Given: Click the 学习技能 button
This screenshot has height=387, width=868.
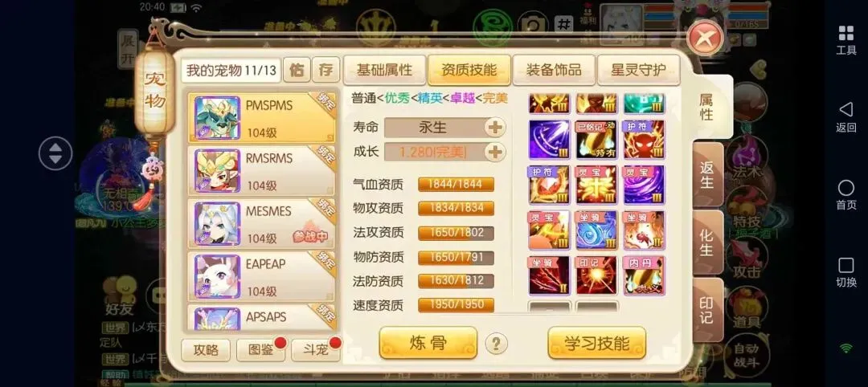Looking at the screenshot, I should (596, 344).
